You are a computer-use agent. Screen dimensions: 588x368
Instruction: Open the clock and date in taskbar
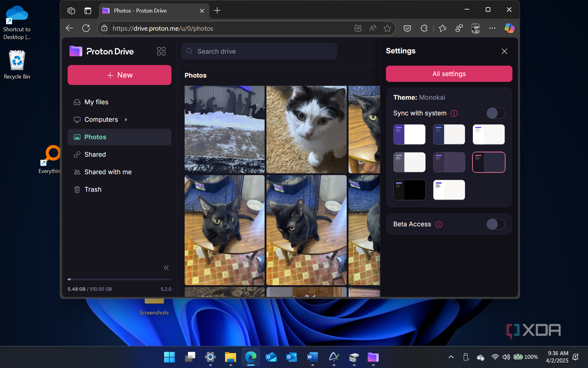click(558, 357)
